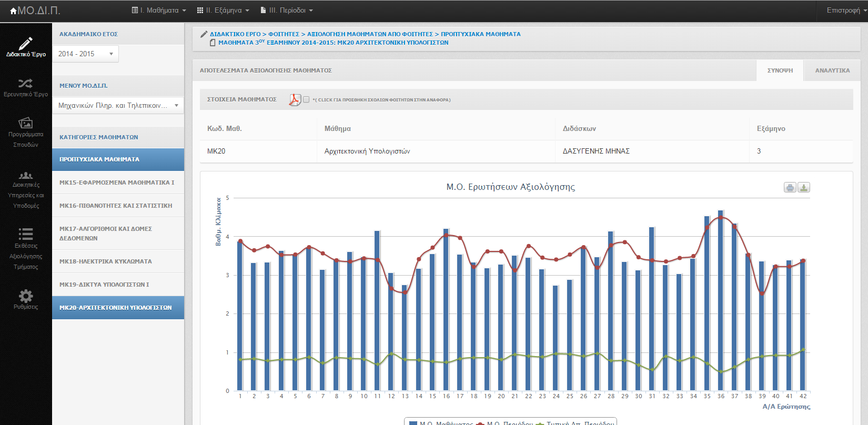Download the chart image
This screenshot has height=425, width=868.
(x=804, y=188)
